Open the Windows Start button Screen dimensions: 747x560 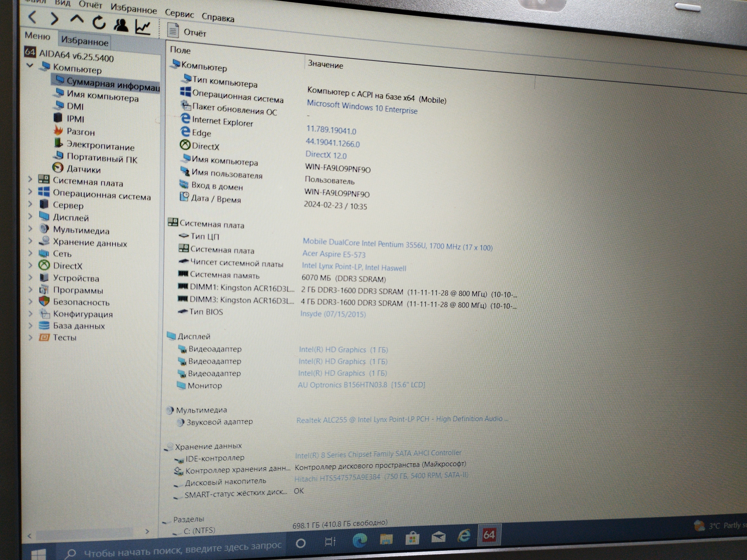(39, 554)
